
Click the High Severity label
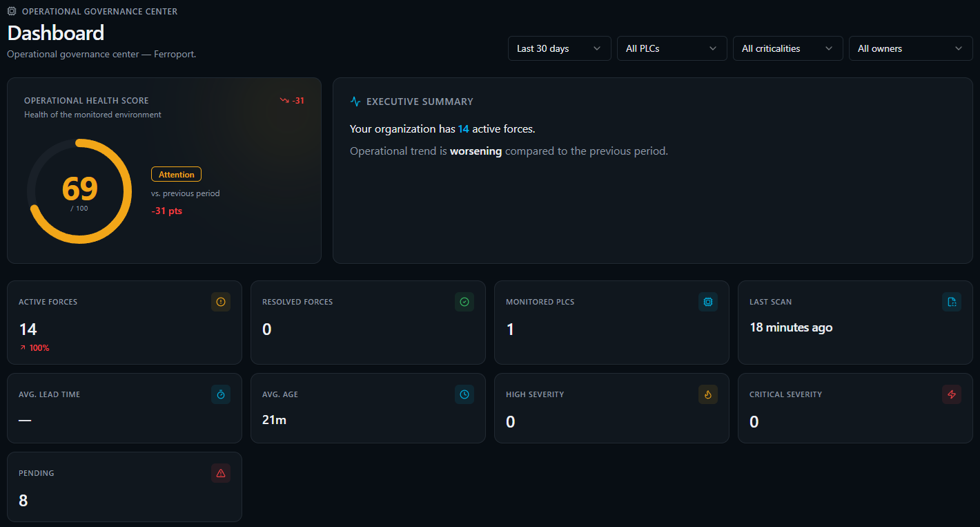535,394
